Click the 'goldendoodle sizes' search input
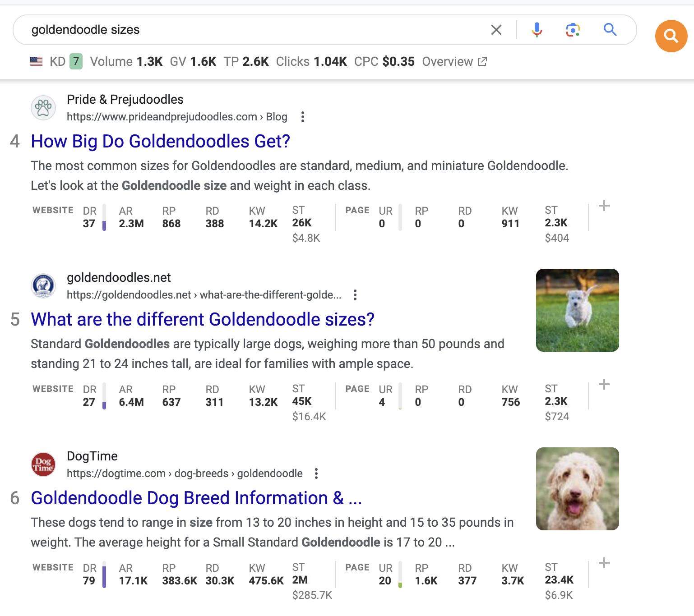The width and height of the screenshot is (694, 616). tap(253, 30)
